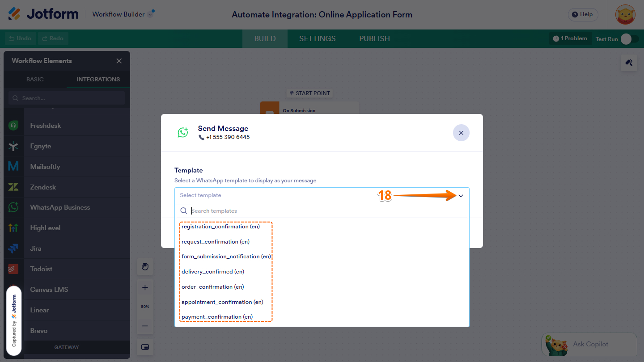
Task: Select the Freshdesk integration icon
Action: click(x=13, y=126)
